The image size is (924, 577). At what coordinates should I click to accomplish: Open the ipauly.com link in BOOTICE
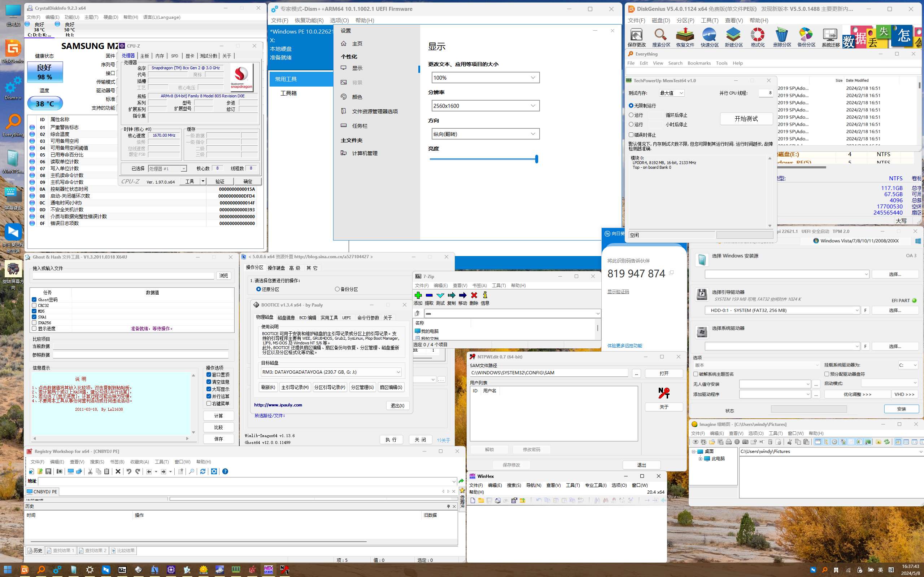click(278, 405)
